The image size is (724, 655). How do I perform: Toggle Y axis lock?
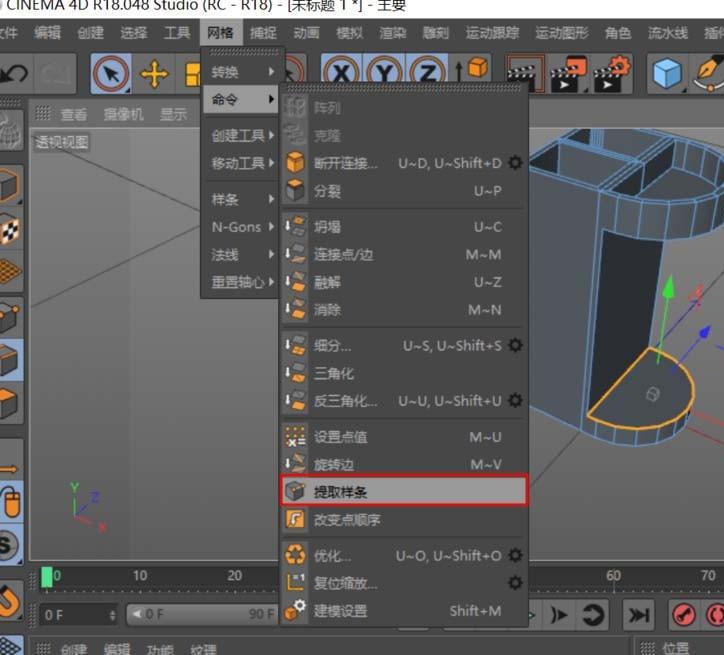[x=384, y=72]
